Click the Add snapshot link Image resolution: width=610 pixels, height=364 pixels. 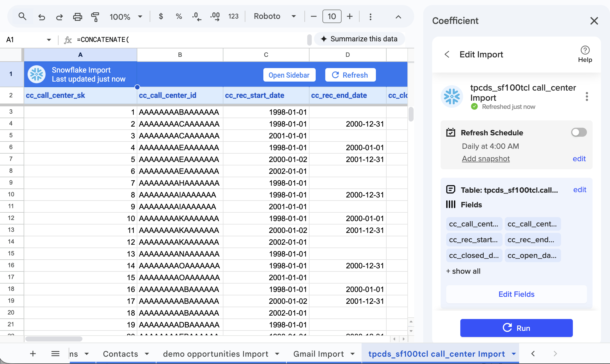click(x=486, y=159)
